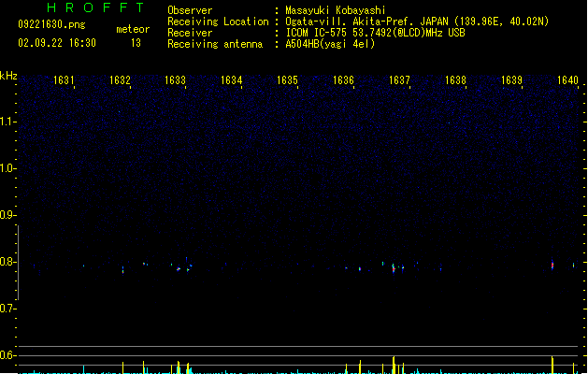Click the 1632 time marker
Screen dimensions: 588x374
click(120, 80)
